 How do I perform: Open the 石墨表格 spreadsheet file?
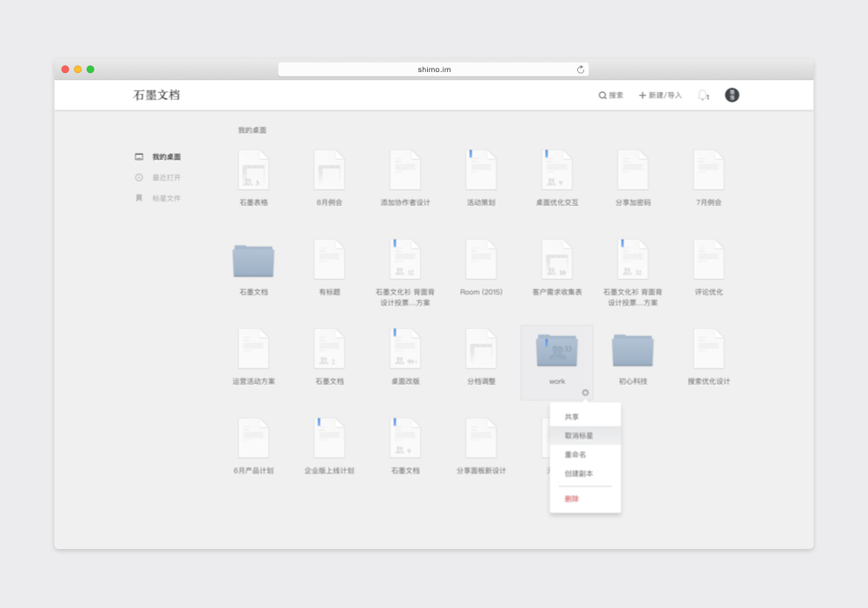tap(253, 171)
